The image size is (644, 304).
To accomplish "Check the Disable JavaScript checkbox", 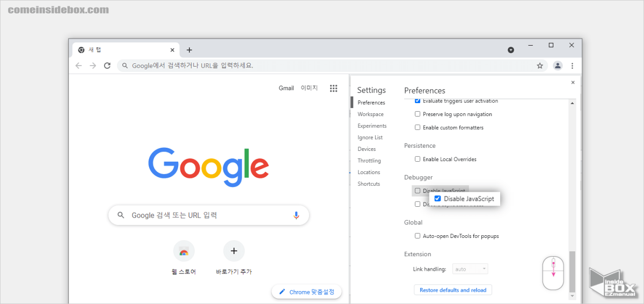I will (418, 191).
